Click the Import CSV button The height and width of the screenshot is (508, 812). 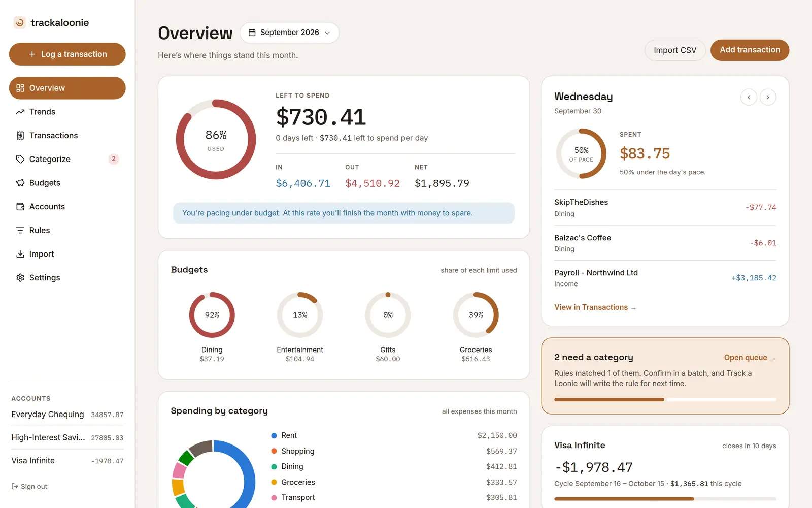[675, 50]
